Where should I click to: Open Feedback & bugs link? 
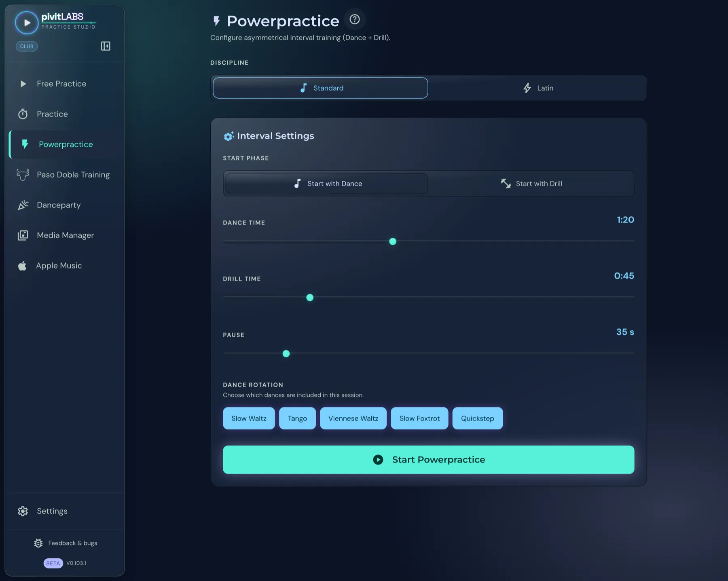66,543
